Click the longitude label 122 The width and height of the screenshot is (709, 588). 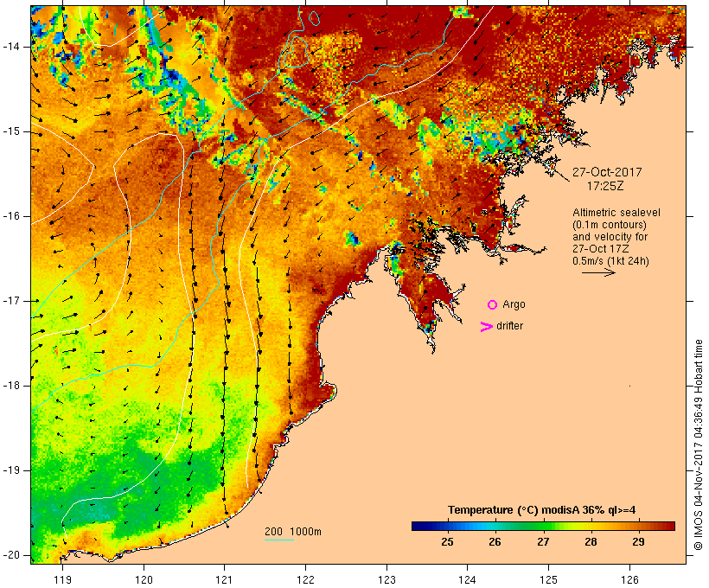(306, 579)
